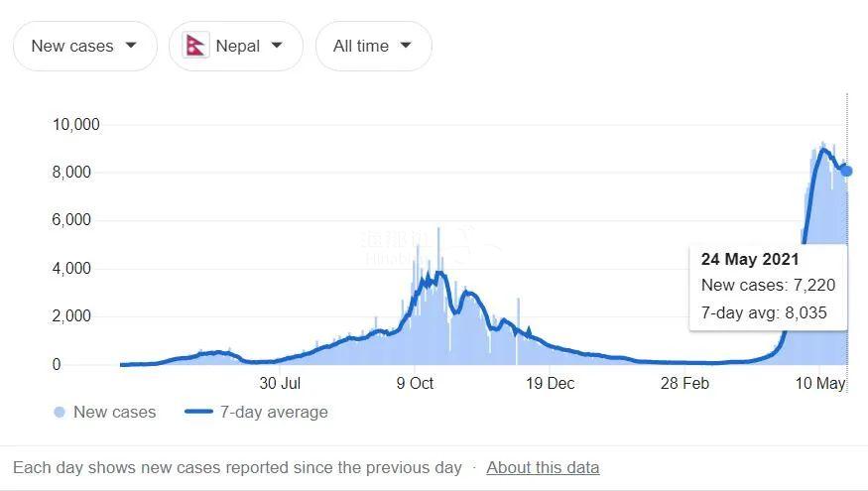This screenshot has height=491, width=868.
Task: Click the Nepal flag icon
Action: tap(195, 46)
